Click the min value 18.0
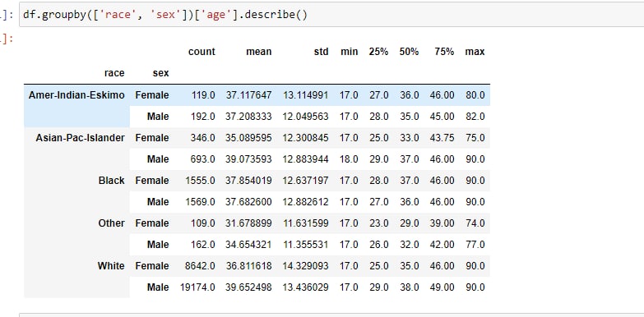The width and height of the screenshot is (644, 317). 349,159
